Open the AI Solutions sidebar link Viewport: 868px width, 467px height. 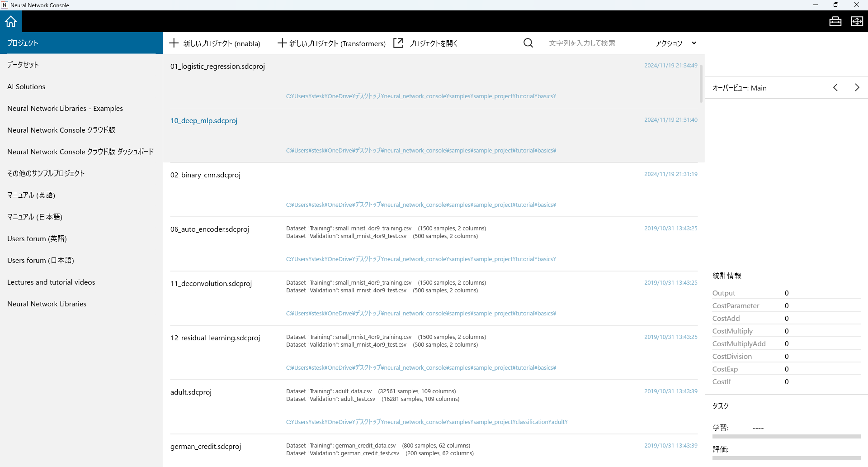[x=26, y=86]
